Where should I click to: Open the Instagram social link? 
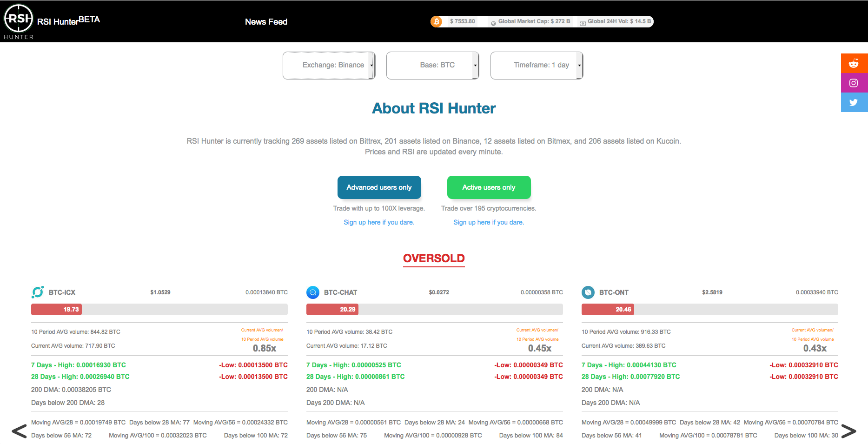854,83
